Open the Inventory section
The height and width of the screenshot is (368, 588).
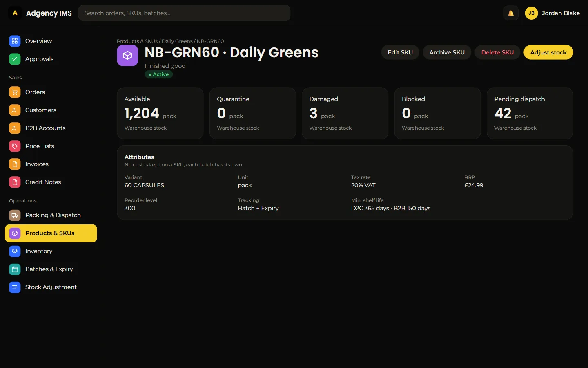click(x=51, y=251)
